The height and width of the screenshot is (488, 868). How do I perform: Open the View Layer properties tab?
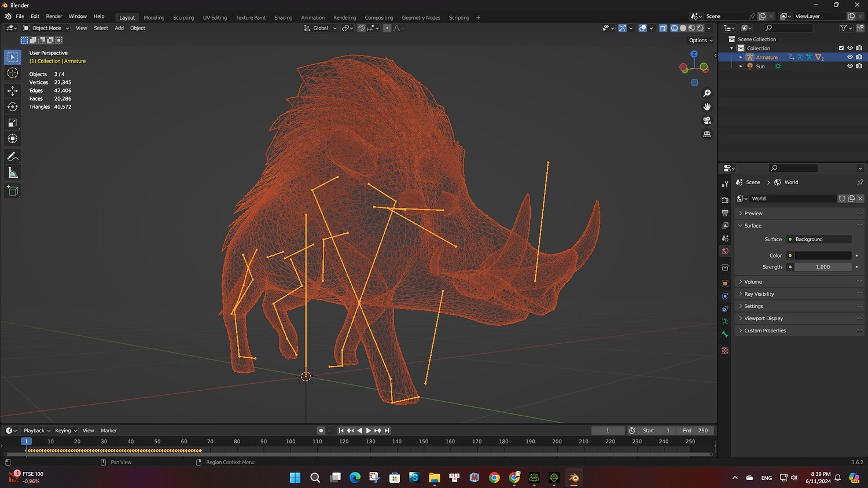pyautogui.click(x=725, y=225)
